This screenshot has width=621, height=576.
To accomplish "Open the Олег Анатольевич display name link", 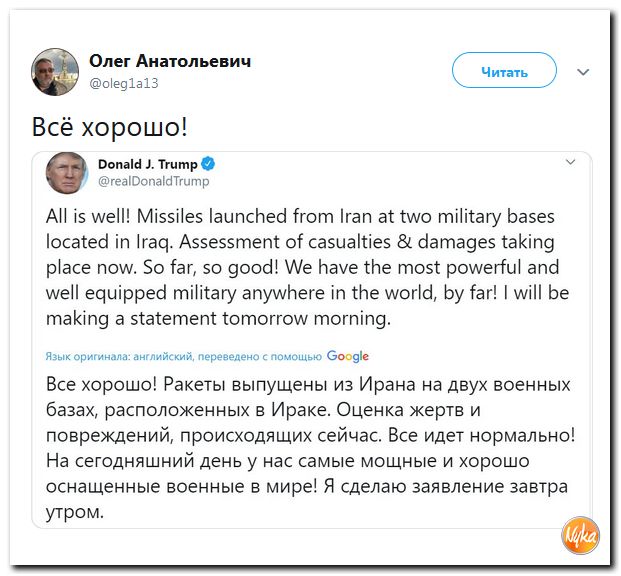I will (x=170, y=61).
